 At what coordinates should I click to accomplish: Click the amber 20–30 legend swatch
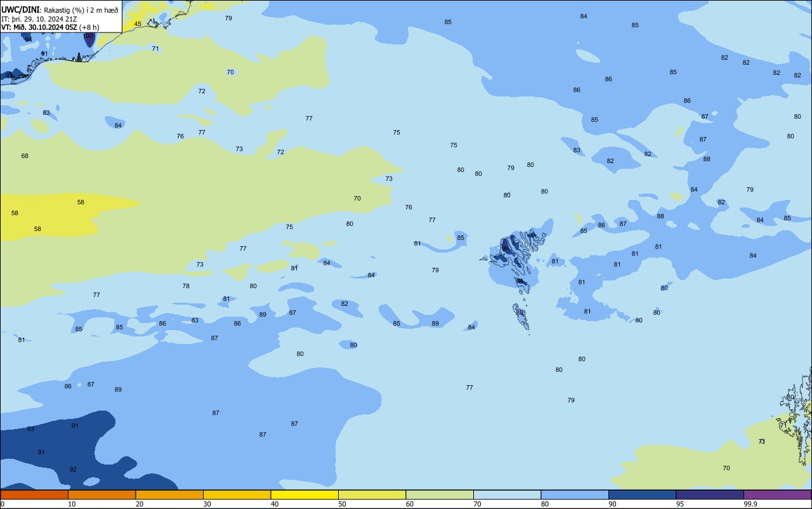click(169, 494)
